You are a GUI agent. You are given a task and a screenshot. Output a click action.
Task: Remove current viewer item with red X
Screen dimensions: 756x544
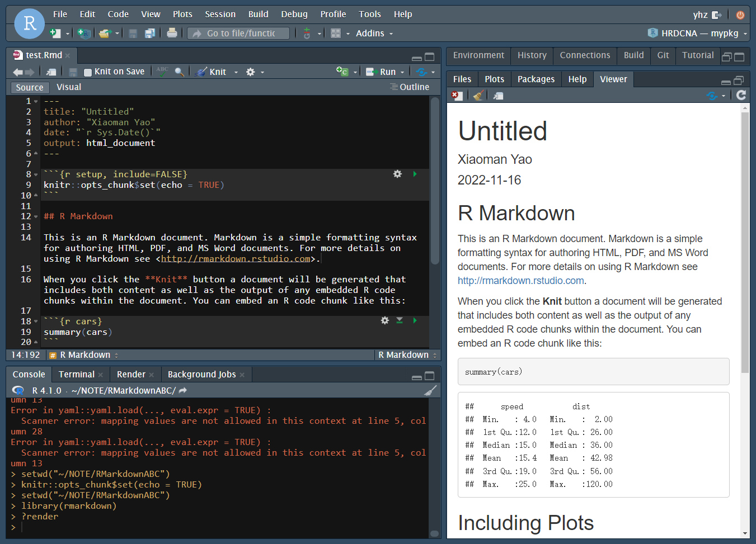click(x=457, y=96)
